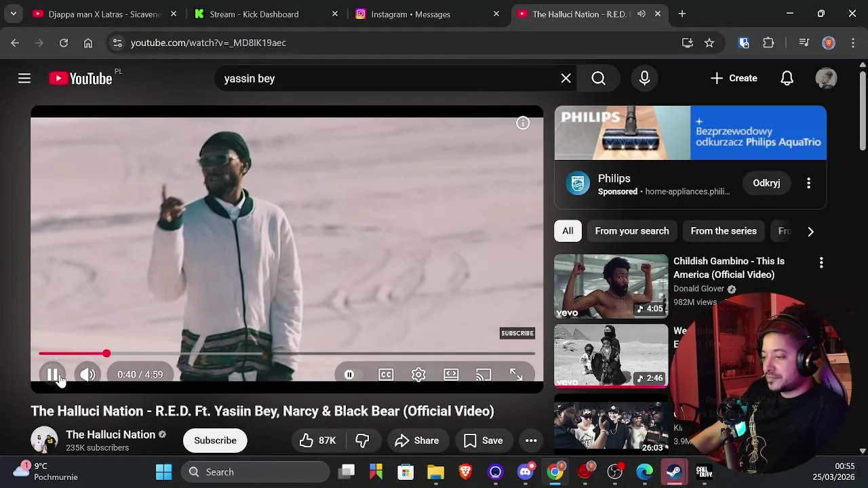Viewport: 868px width, 488px height.
Task: Open This Is America video thumbnail
Action: (611, 286)
